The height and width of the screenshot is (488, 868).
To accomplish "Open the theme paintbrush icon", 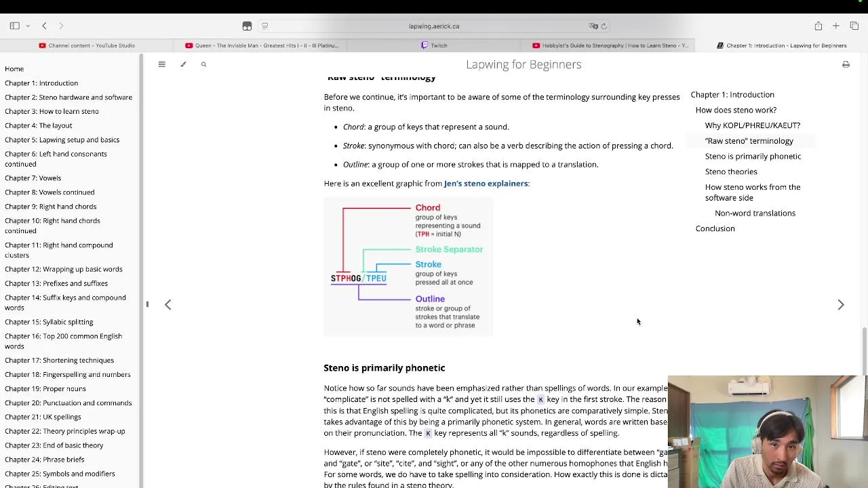I will [183, 64].
